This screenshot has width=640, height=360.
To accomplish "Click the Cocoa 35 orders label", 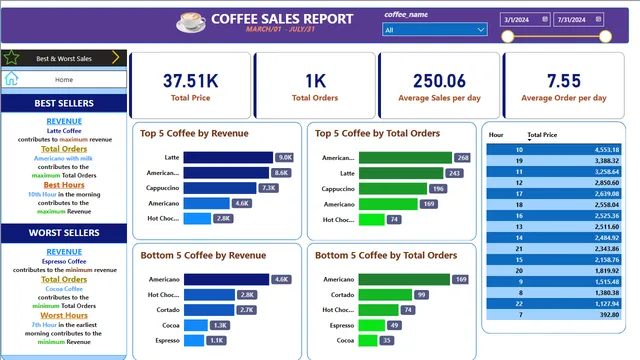I will 387,340.
